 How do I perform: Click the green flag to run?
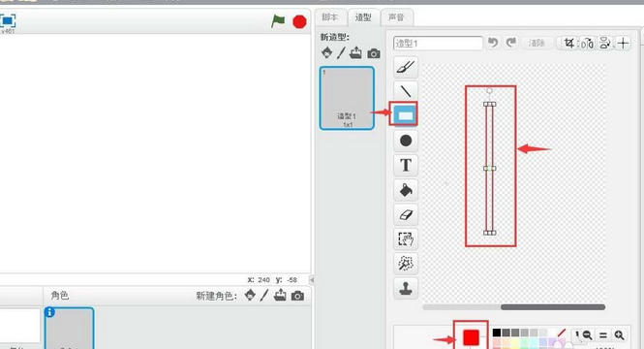point(278,21)
